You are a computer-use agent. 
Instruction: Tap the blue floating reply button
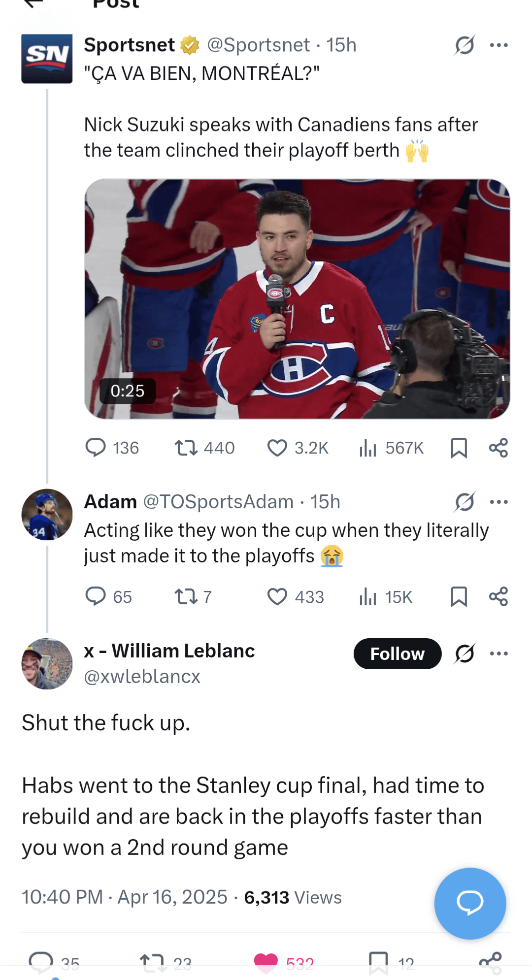[x=470, y=903]
